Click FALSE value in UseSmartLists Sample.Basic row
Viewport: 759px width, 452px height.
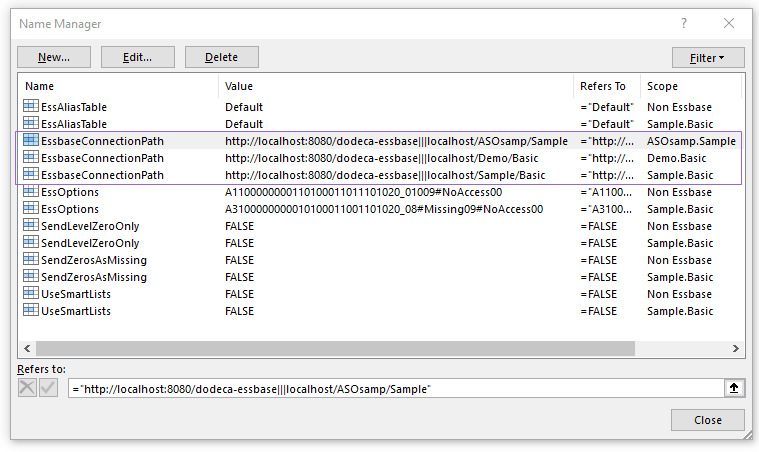(239, 311)
